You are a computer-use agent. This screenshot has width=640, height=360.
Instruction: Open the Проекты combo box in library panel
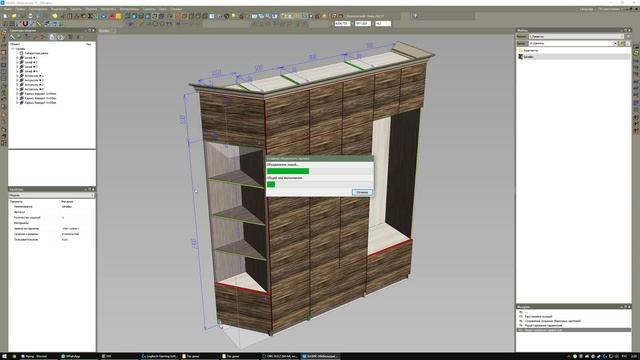576,36
